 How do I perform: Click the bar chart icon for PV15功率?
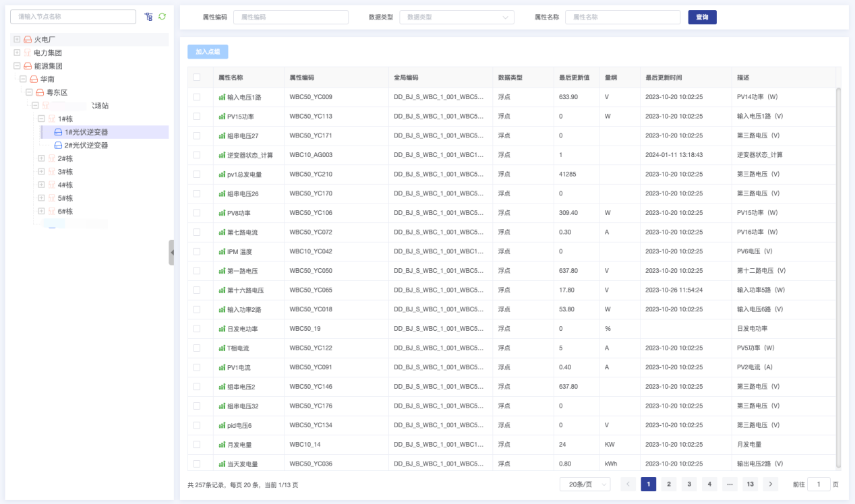tap(222, 117)
